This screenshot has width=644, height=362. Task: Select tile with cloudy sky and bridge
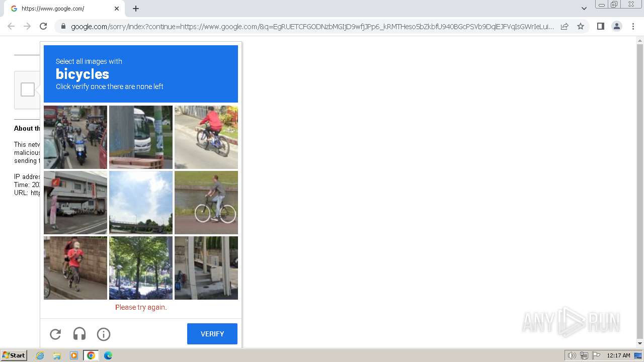tap(141, 203)
